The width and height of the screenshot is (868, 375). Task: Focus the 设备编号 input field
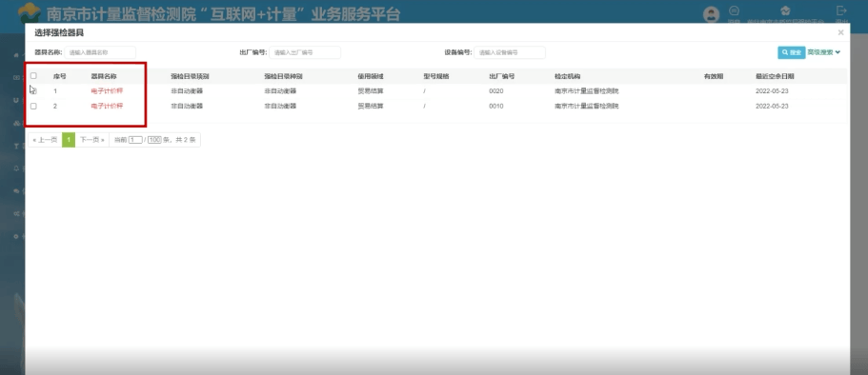point(510,52)
